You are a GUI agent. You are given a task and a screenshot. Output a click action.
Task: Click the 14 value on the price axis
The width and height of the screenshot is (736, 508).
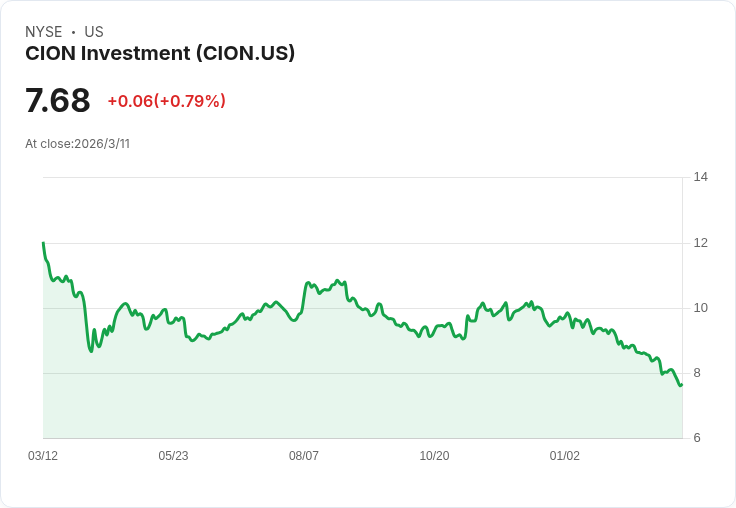[700, 177]
